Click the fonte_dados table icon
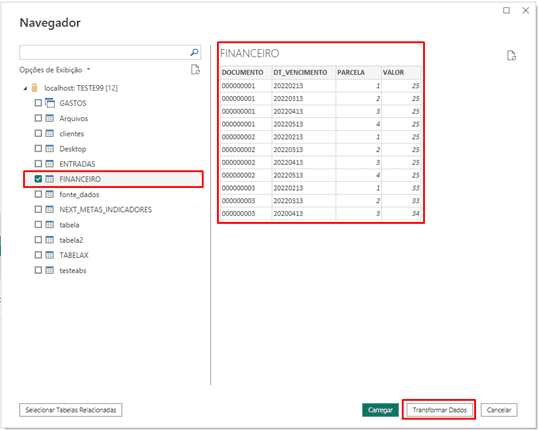Screen dimensions: 538x430 pyautogui.click(x=50, y=194)
